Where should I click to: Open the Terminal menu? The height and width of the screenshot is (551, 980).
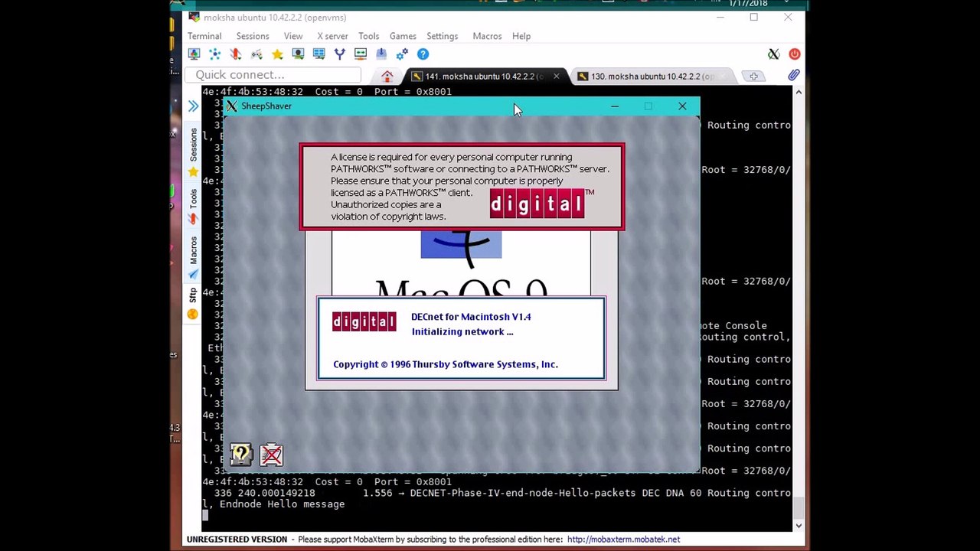(x=204, y=36)
